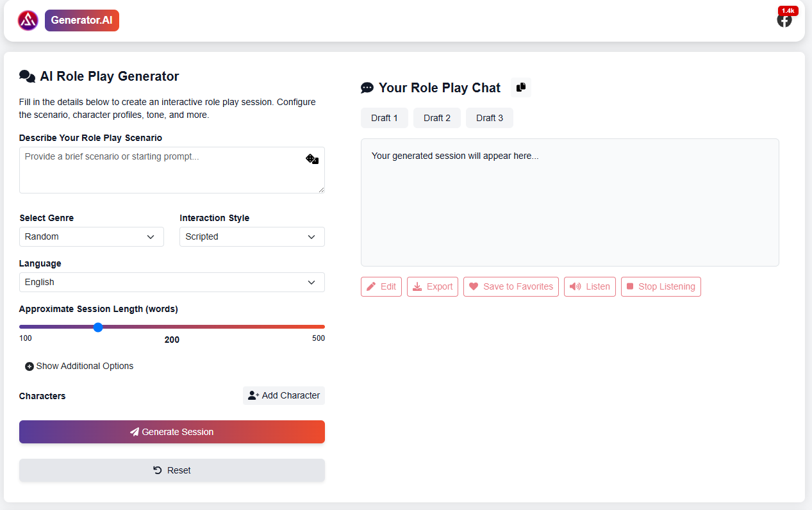Viewport: 812px width, 510px height.
Task: Click the Generate Session button
Action: pyautogui.click(x=172, y=432)
